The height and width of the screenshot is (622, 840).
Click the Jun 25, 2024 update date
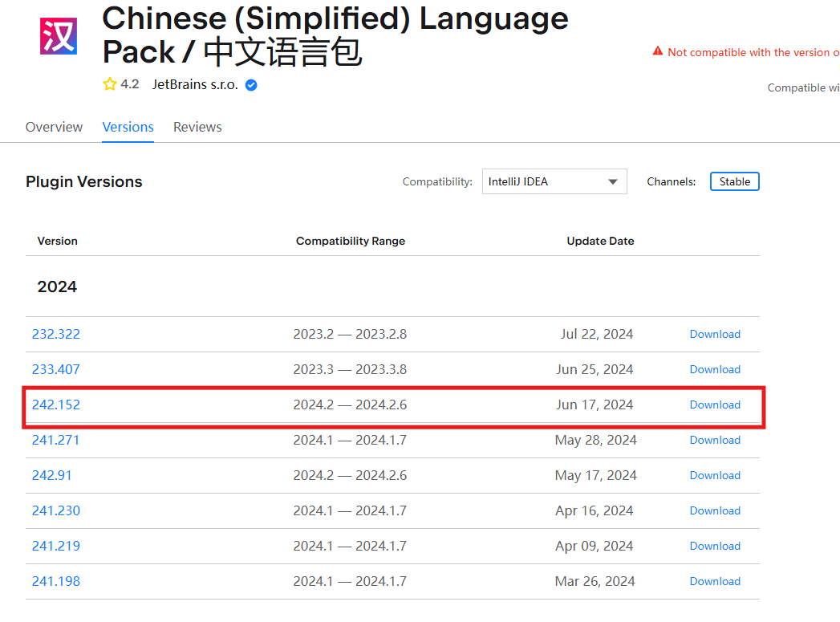pos(594,370)
